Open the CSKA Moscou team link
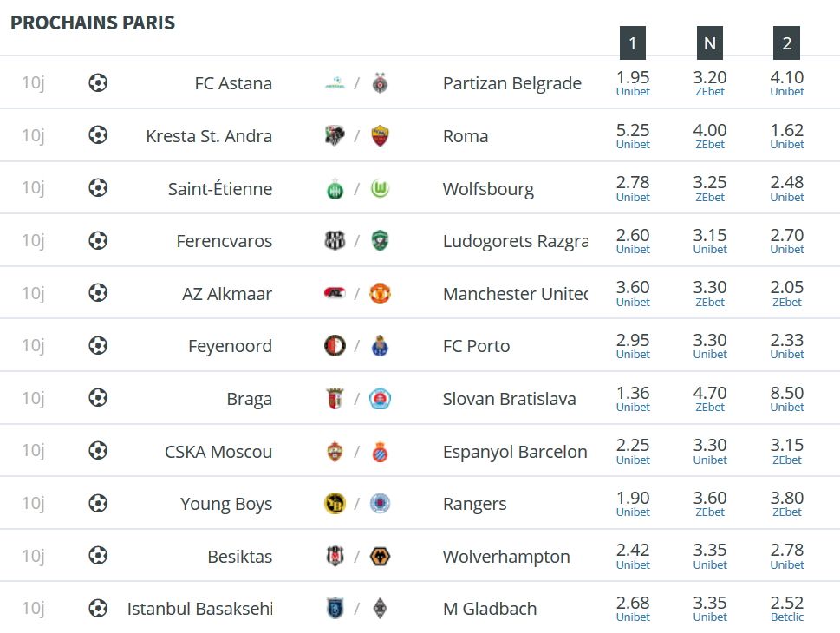 click(218, 452)
